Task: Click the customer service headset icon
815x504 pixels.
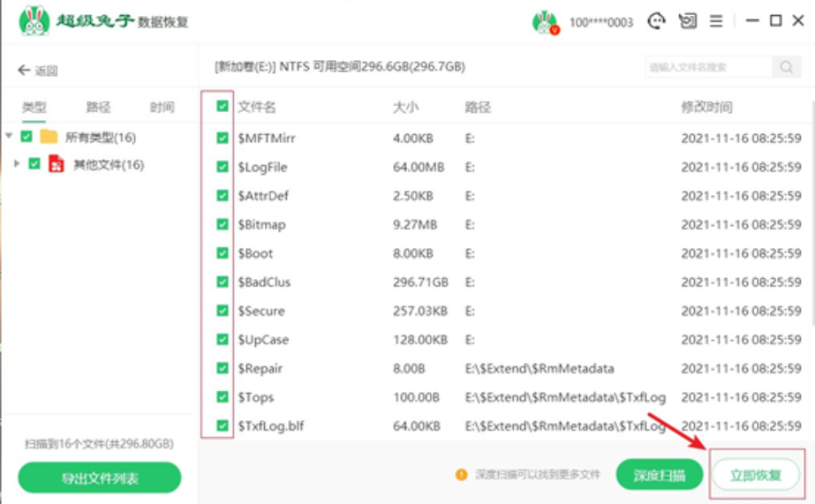Action: [x=656, y=21]
